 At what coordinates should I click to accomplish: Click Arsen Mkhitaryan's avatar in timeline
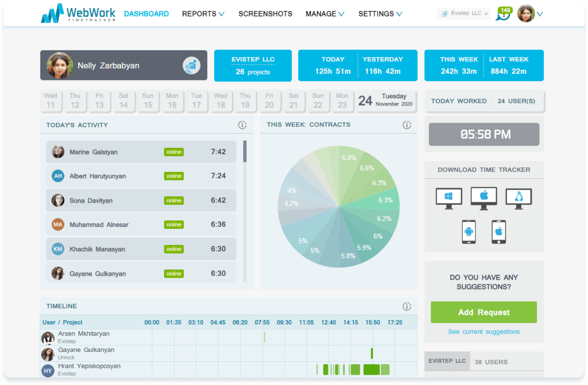(x=48, y=338)
